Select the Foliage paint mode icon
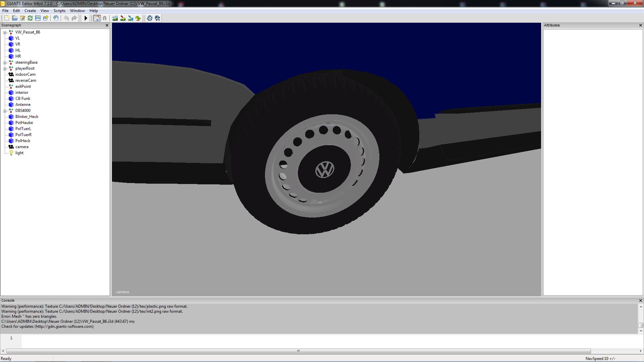The width and height of the screenshot is (644, 362). (x=138, y=18)
